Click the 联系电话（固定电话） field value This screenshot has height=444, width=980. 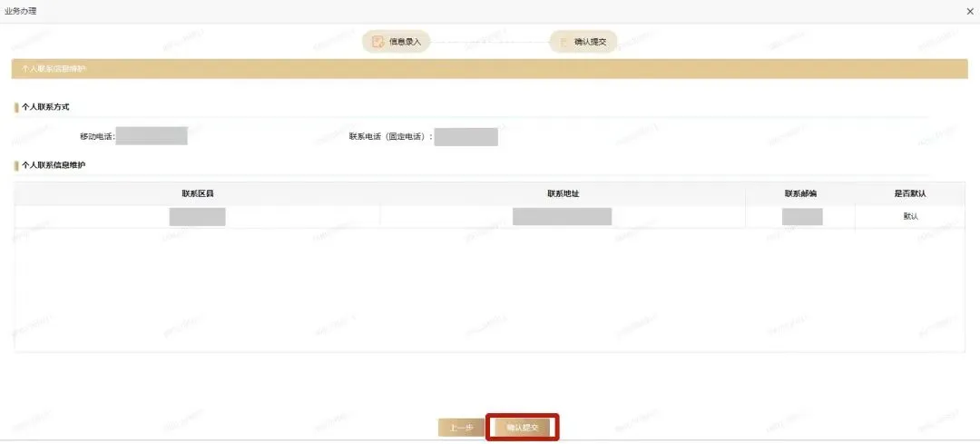[x=466, y=136]
